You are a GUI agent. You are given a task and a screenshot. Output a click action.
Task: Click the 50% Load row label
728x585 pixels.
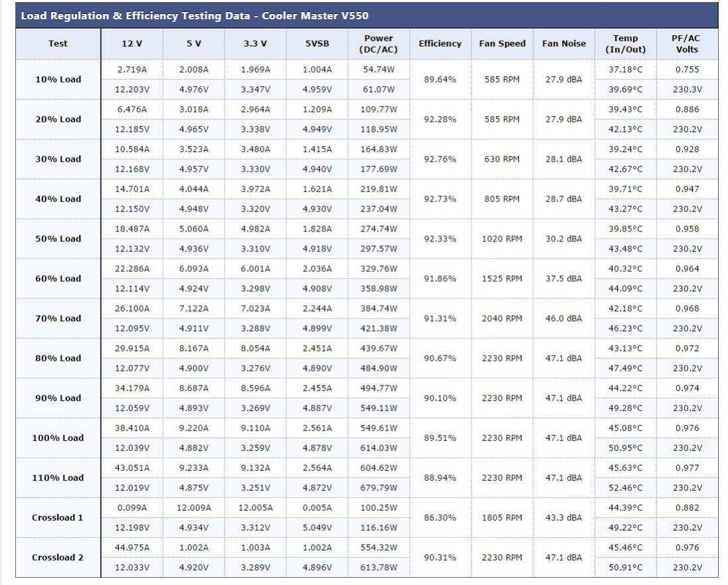[x=58, y=239]
